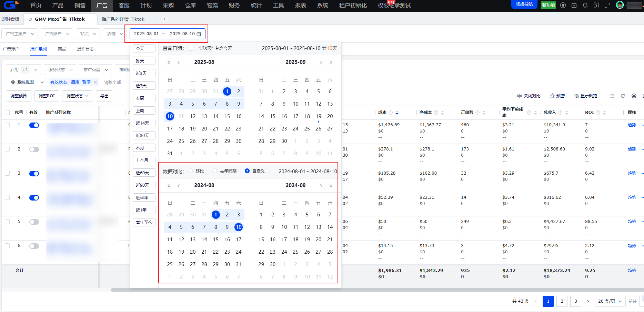Click calendar icon in date range field

click(199, 34)
